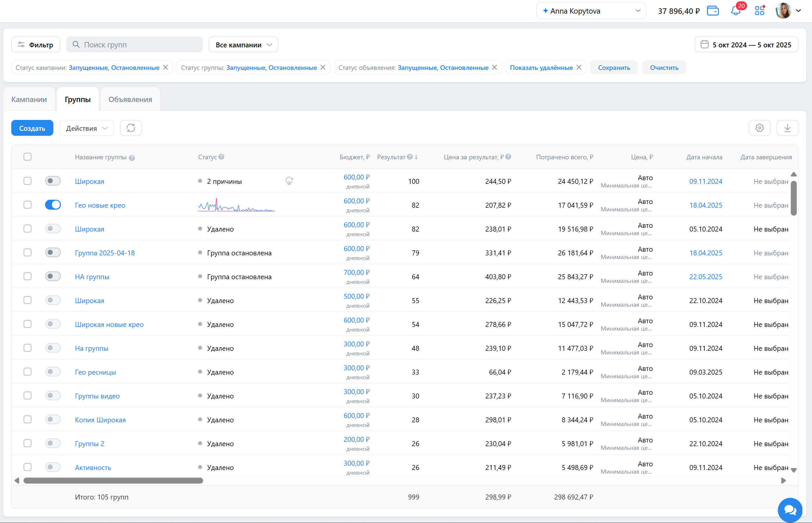Image resolution: width=812 pixels, height=523 pixels.
Task: Click the horizontal table scrollbar
Action: click(113, 481)
